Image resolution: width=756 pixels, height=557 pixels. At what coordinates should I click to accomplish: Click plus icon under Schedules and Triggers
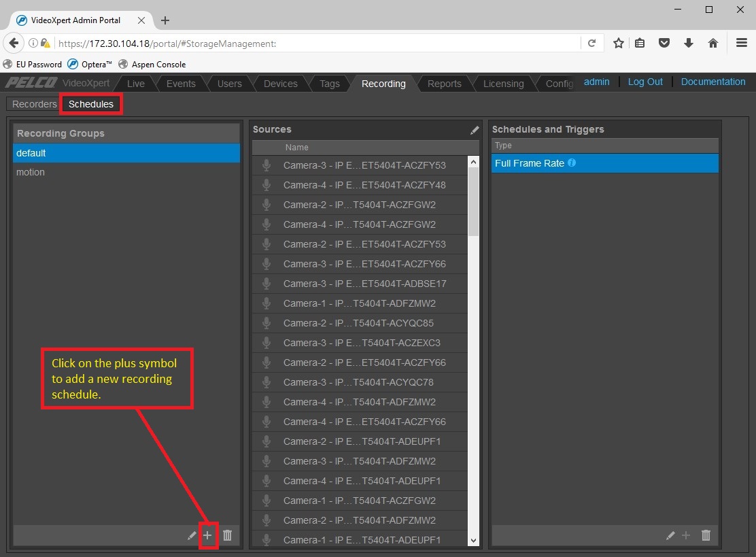[686, 536]
